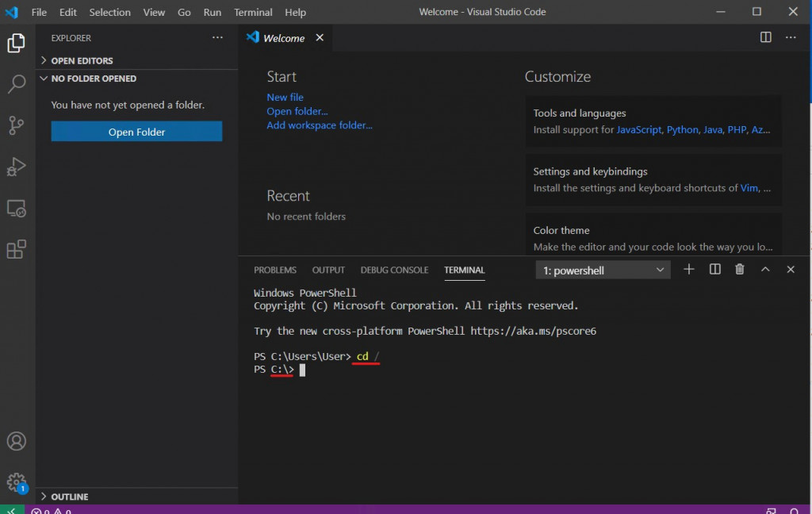Open the Source Control view
This screenshot has width=812, height=514.
pyautogui.click(x=17, y=125)
